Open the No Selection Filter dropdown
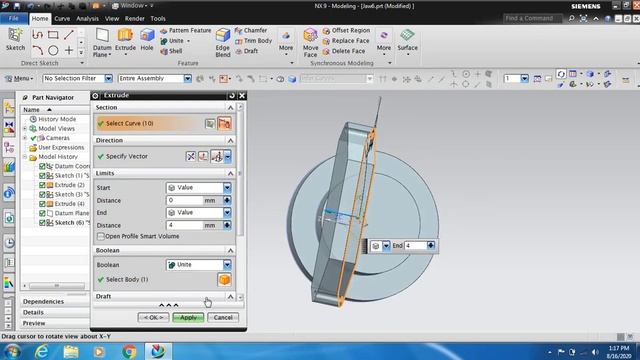The height and width of the screenshot is (360, 640). tap(108, 78)
